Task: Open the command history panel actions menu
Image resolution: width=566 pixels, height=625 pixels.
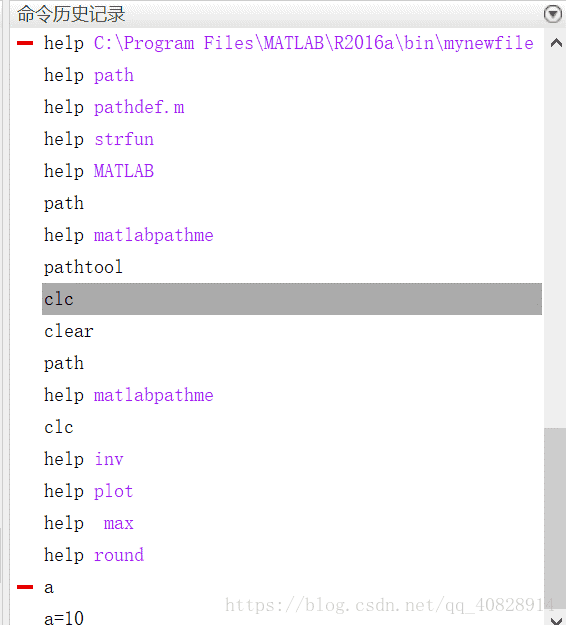Action: click(x=553, y=14)
